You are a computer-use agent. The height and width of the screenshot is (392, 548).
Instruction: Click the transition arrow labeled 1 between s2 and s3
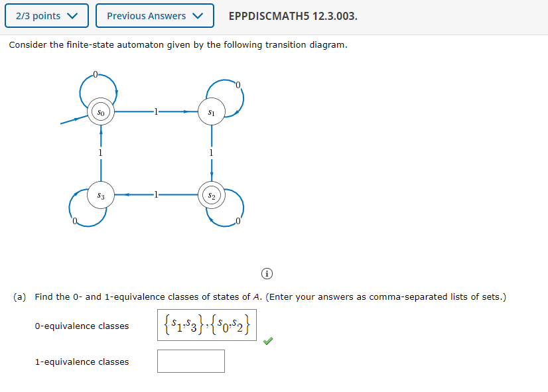tap(157, 196)
